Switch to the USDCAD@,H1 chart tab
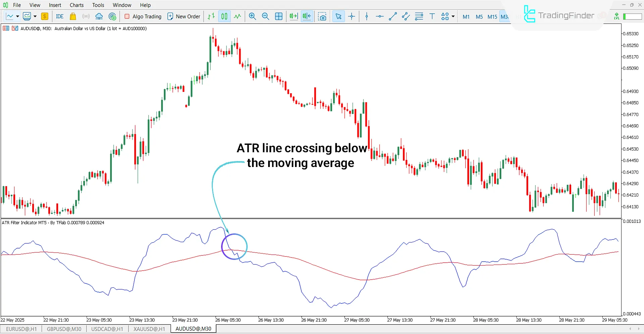The height and width of the screenshot is (334, 644). click(x=107, y=329)
